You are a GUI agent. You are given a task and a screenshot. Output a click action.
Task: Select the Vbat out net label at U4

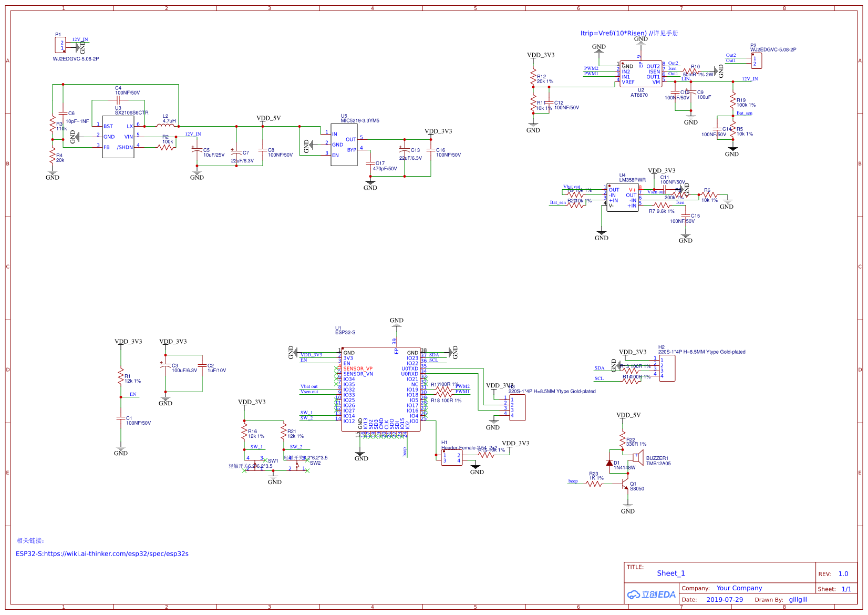[572, 187]
